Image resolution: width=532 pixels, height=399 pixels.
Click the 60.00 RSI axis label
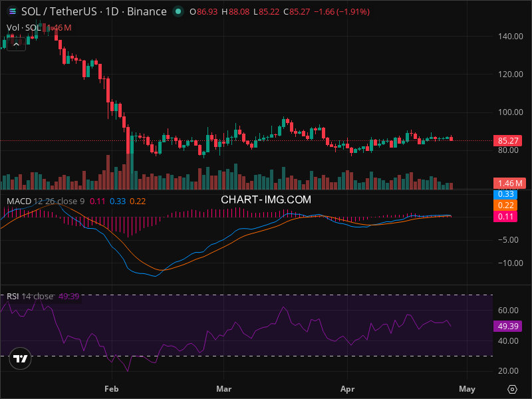[x=508, y=310]
